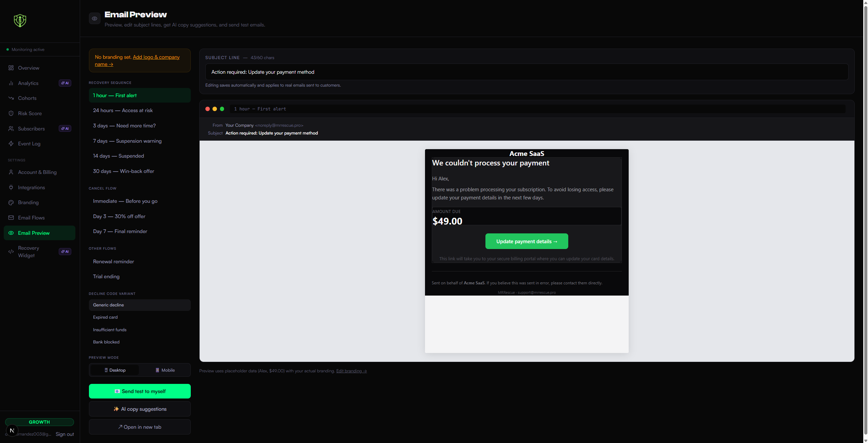Open Overview via its grid icon
This screenshot has height=443, width=868.
pyautogui.click(x=11, y=68)
